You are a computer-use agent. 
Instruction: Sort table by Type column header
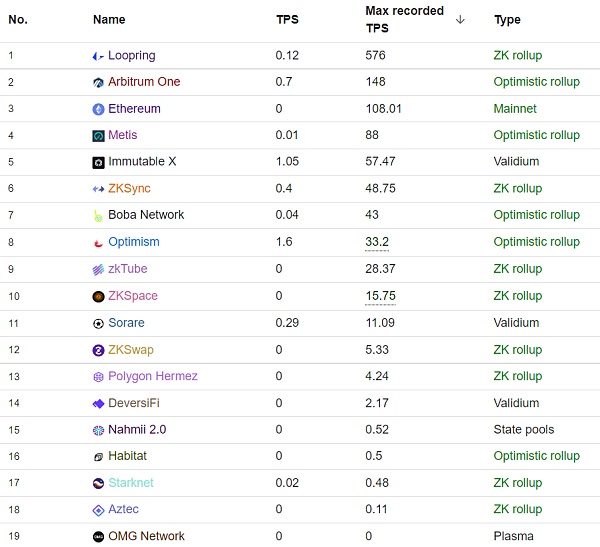point(507,20)
